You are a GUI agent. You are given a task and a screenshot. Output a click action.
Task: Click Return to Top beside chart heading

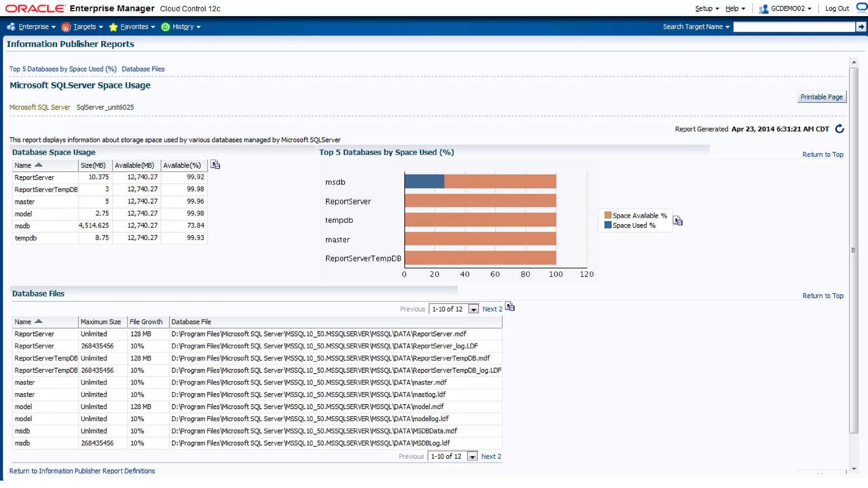tap(823, 155)
